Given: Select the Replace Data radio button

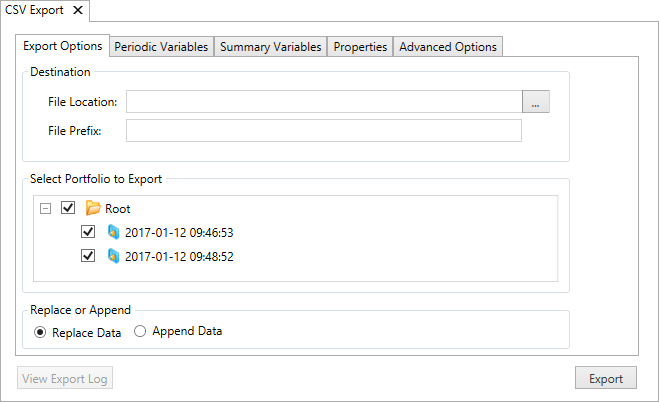Looking at the screenshot, I should [x=40, y=332].
